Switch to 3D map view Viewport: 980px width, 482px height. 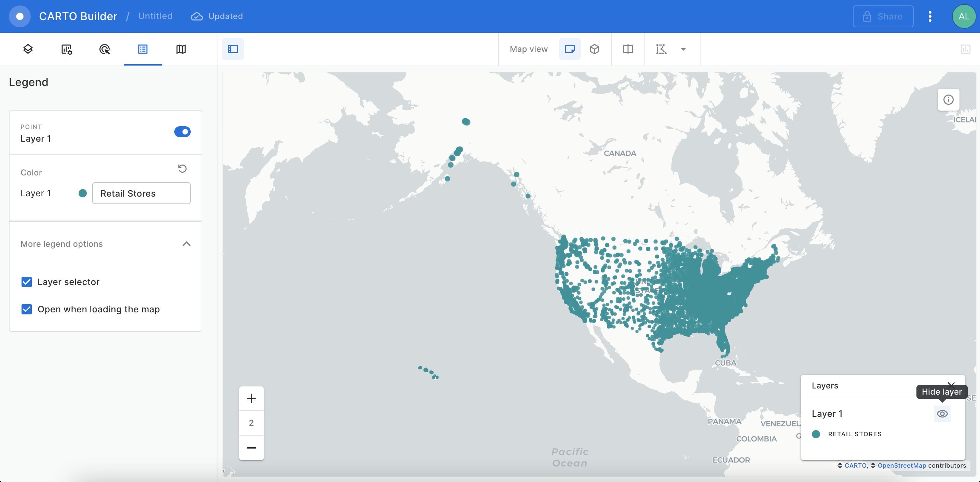point(594,49)
